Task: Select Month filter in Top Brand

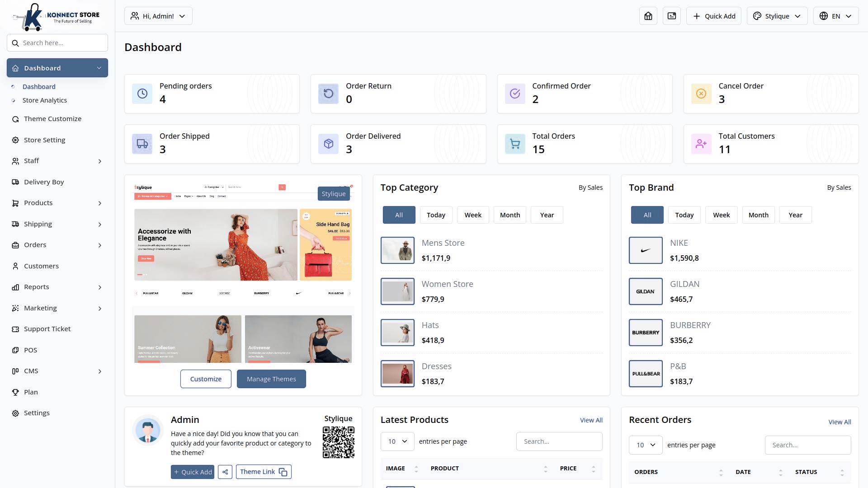Action: click(758, 215)
